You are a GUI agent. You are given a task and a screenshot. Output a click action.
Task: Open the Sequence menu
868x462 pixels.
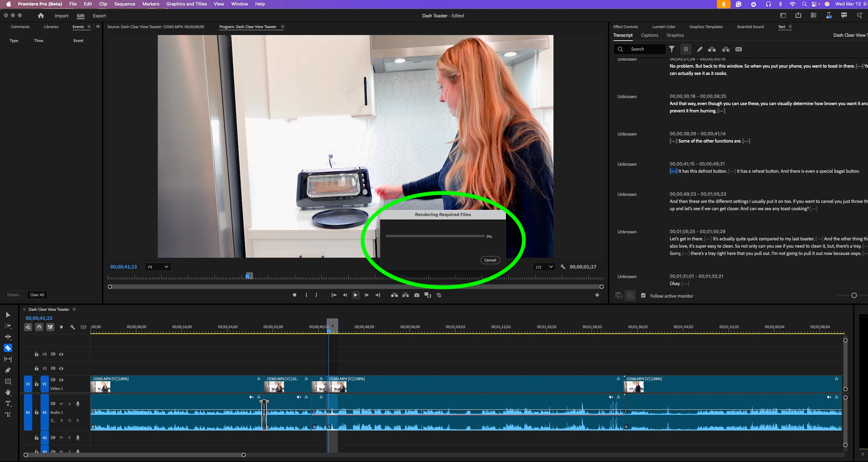[x=124, y=4]
